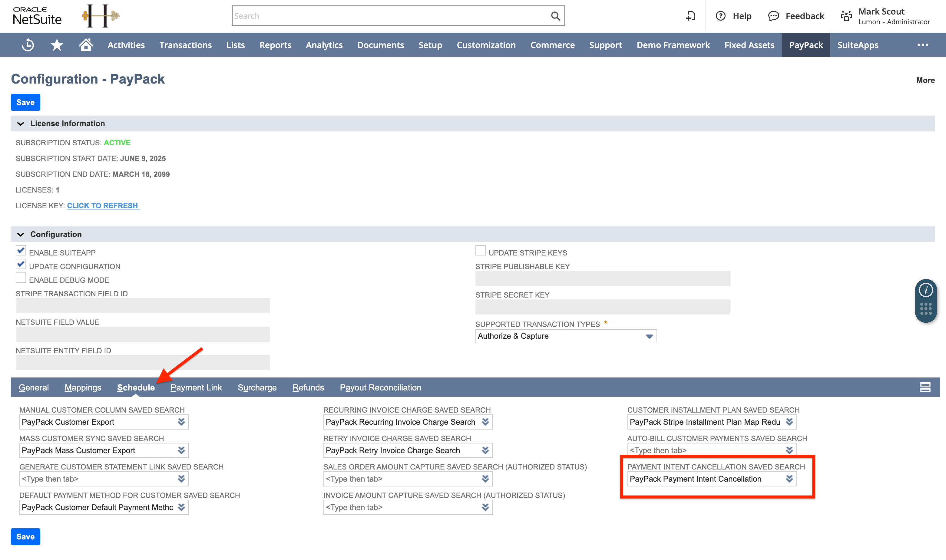Click the Mark Scout role icon
Viewport: 946px width, 560px height.
846,16
